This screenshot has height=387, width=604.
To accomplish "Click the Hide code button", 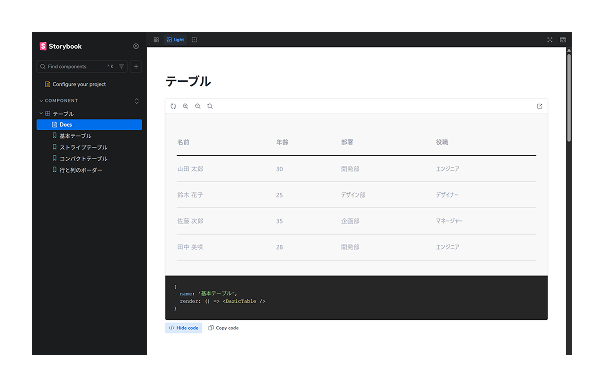I will tap(183, 328).
